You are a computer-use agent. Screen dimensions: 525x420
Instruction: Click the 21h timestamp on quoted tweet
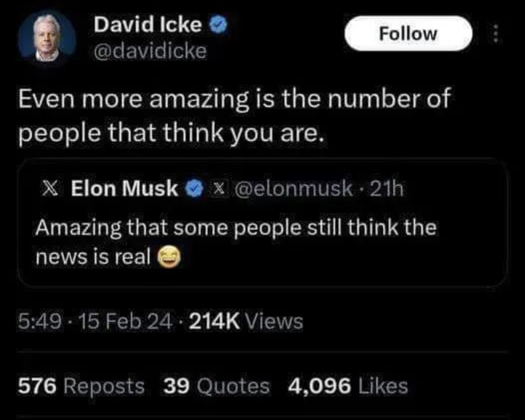pyautogui.click(x=387, y=189)
